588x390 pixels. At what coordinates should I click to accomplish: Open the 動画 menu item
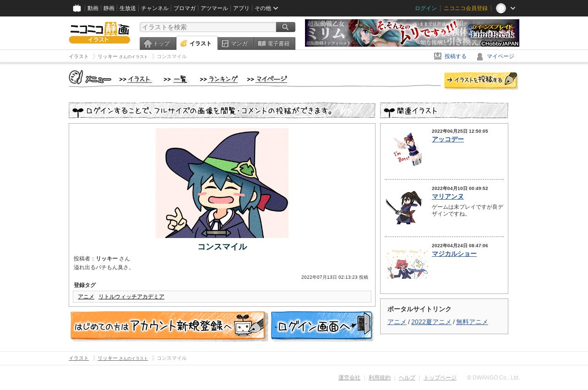93,8
